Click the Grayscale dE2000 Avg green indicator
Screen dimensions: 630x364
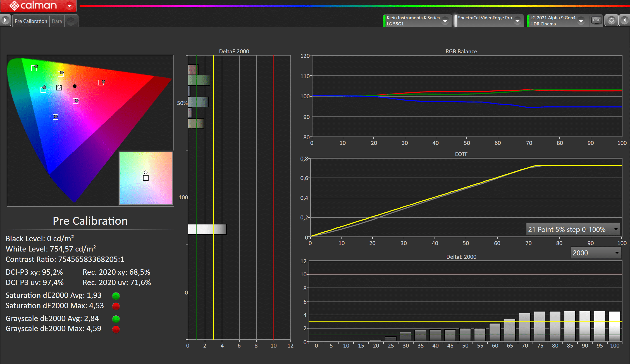(116, 319)
